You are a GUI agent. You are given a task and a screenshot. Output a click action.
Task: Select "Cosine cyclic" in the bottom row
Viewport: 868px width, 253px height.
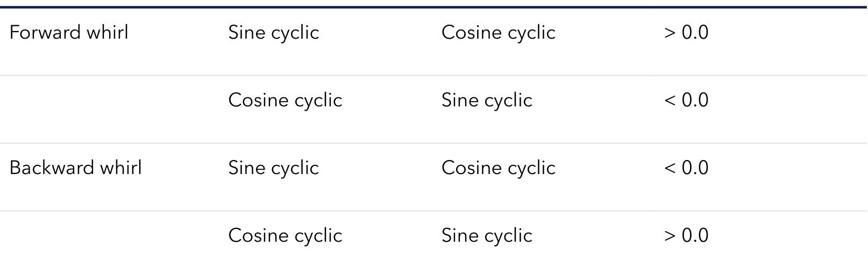click(285, 236)
